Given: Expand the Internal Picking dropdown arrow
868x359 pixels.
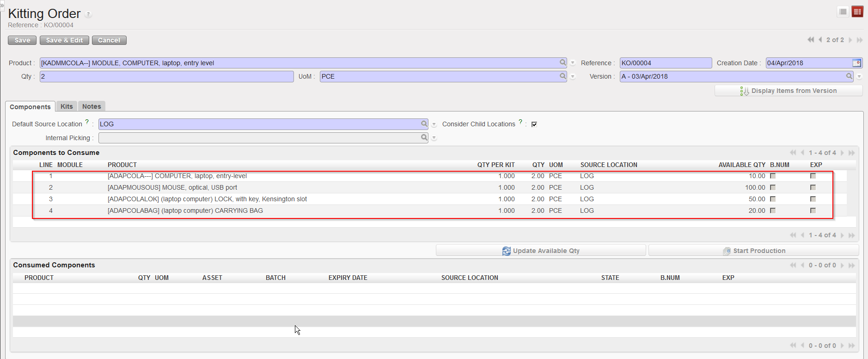Looking at the screenshot, I should click(434, 138).
